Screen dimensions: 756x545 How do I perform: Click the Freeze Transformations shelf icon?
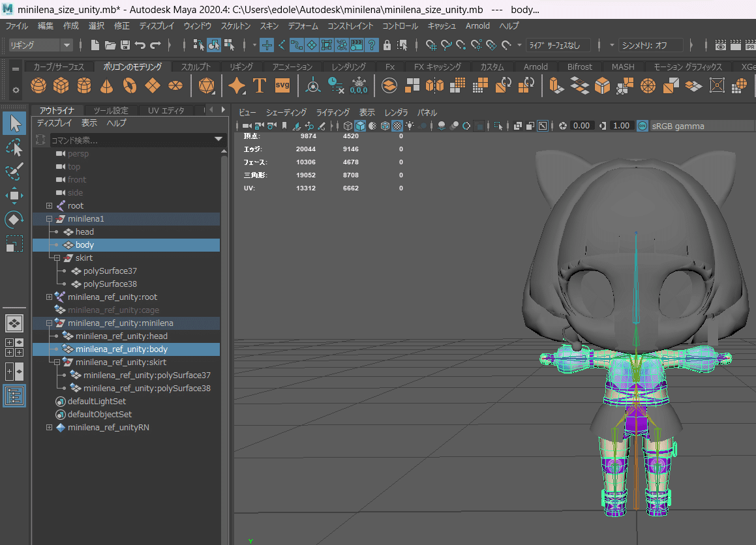coord(359,86)
